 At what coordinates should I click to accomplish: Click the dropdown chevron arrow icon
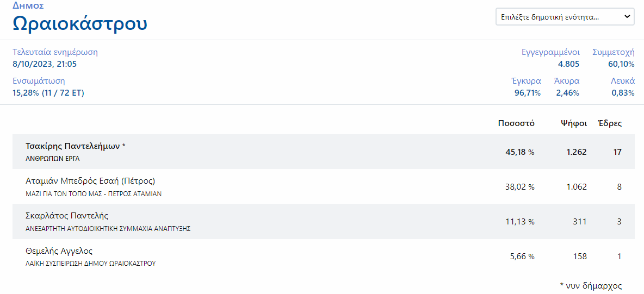tap(627, 17)
